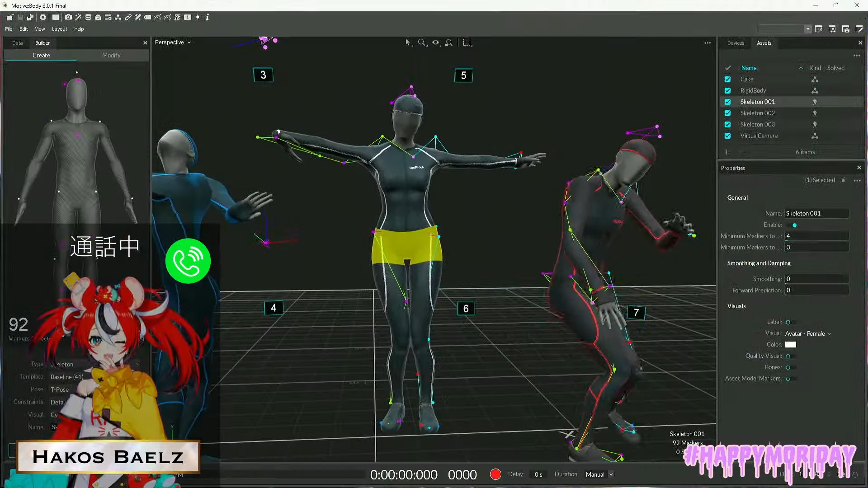Screen dimensions: 868x488
Task: Switch to the edit layout pencil icon
Action: 859,29
